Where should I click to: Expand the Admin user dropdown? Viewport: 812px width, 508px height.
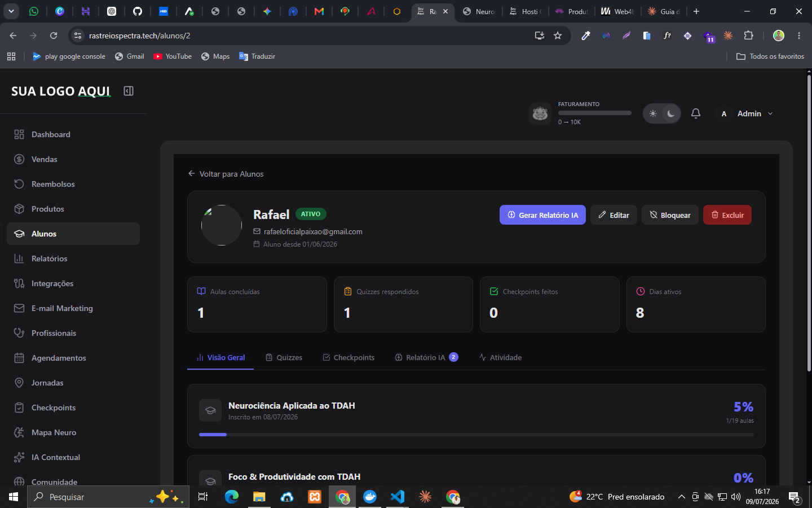point(770,113)
